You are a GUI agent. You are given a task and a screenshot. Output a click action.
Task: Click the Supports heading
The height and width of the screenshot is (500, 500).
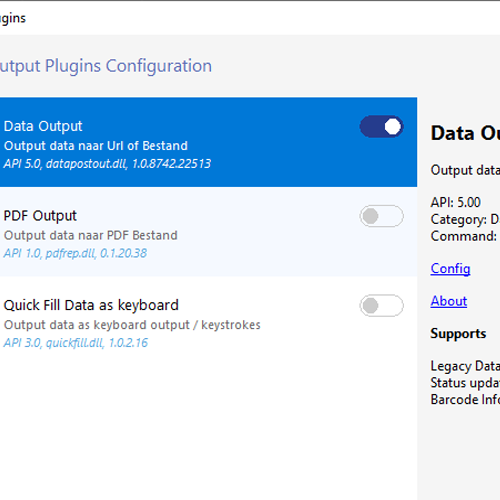458,334
